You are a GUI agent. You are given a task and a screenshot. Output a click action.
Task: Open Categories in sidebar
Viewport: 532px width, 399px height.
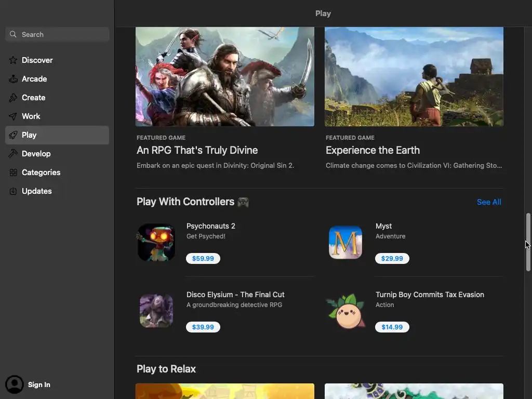[57, 172]
